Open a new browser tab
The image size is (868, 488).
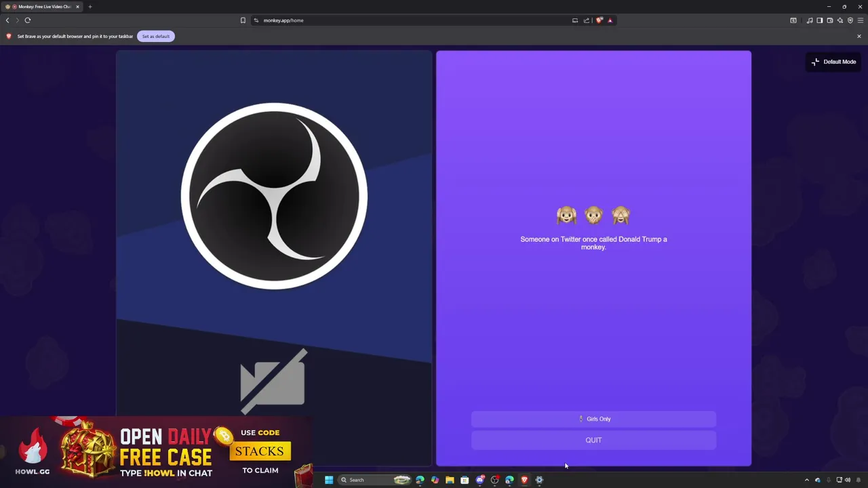90,7
